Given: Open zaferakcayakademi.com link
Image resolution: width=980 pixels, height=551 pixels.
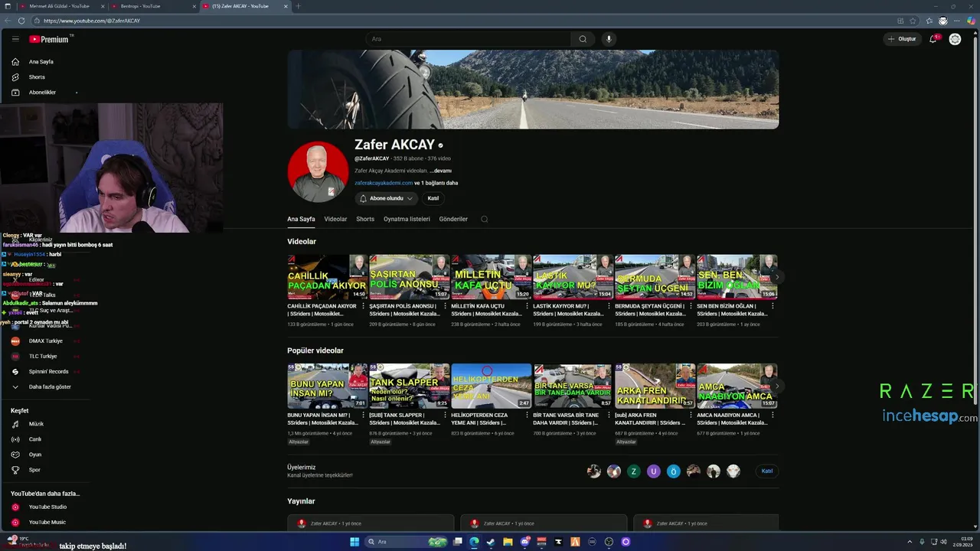Looking at the screenshot, I should point(384,183).
